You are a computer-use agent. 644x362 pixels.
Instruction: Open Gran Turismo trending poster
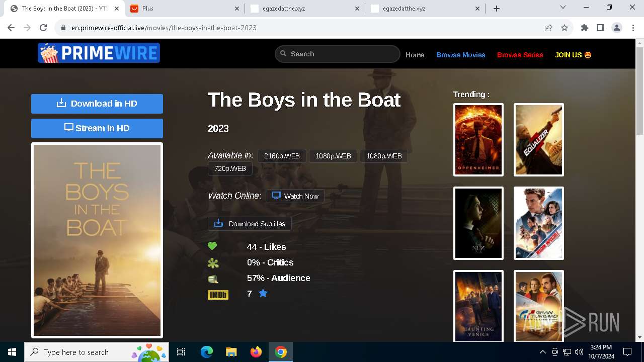tap(539, 306)
